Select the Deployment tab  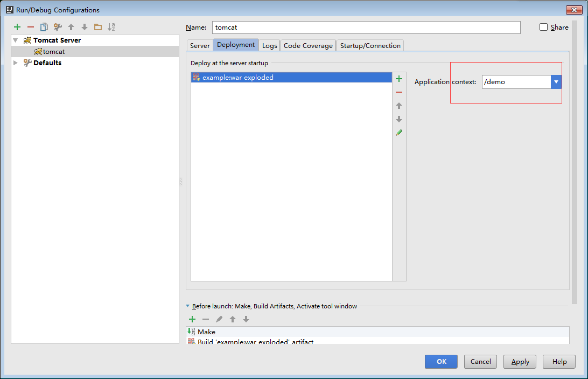[x=236, y=45]
